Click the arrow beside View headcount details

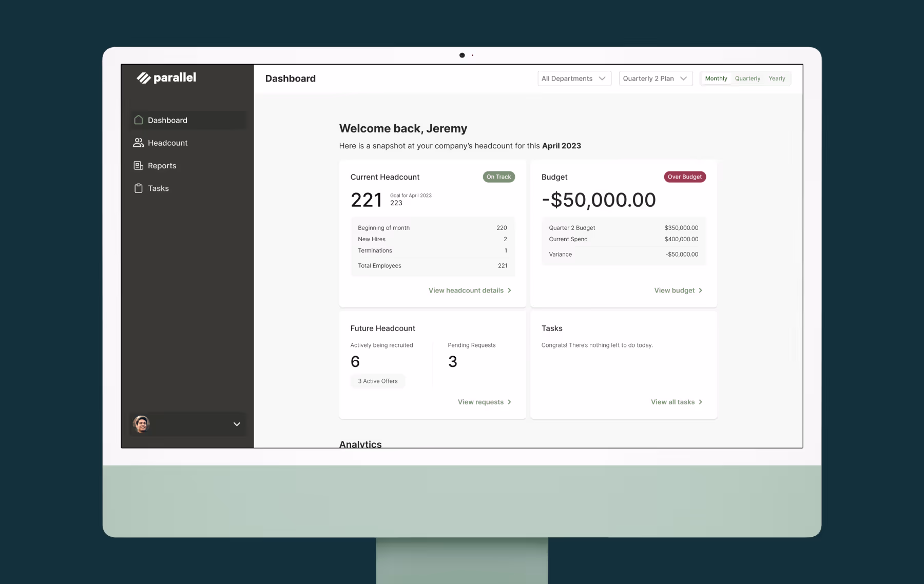click(x=509, y=290)
